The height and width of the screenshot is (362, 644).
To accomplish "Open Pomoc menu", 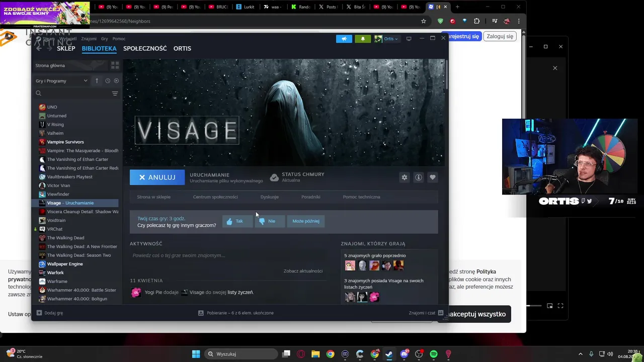I will [119, 39].
